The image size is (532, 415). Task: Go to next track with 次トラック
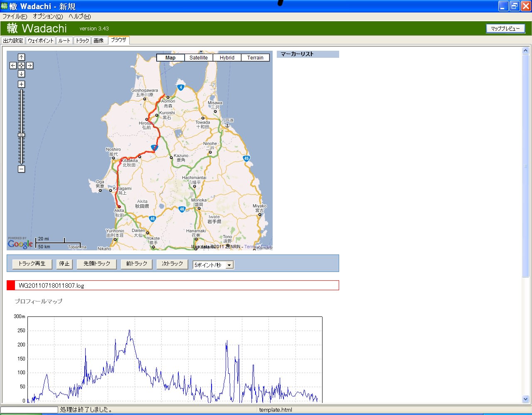[172, 264]
